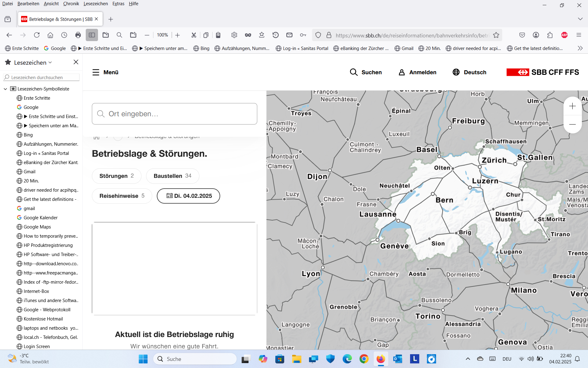
Task: Click the print icon in Firefox toolbar
Action: pyautogui.click(x=78, y=35)
